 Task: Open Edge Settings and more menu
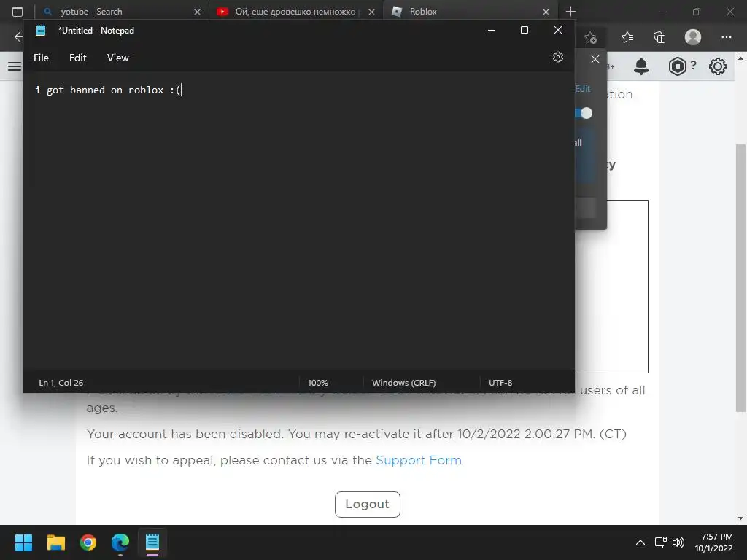click(726, 37)
